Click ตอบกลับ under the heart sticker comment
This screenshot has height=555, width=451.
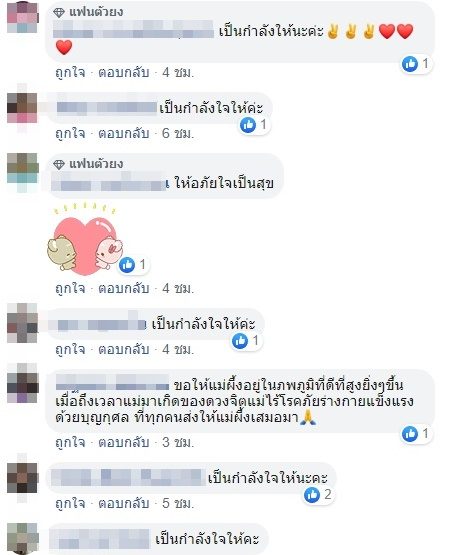tap(123, 288)
